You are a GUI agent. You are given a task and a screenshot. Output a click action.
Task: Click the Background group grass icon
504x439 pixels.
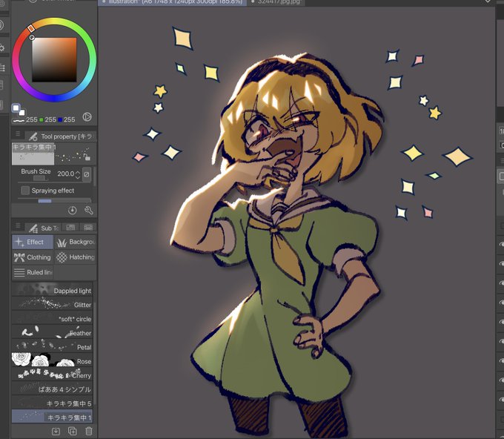coord(62,242)
